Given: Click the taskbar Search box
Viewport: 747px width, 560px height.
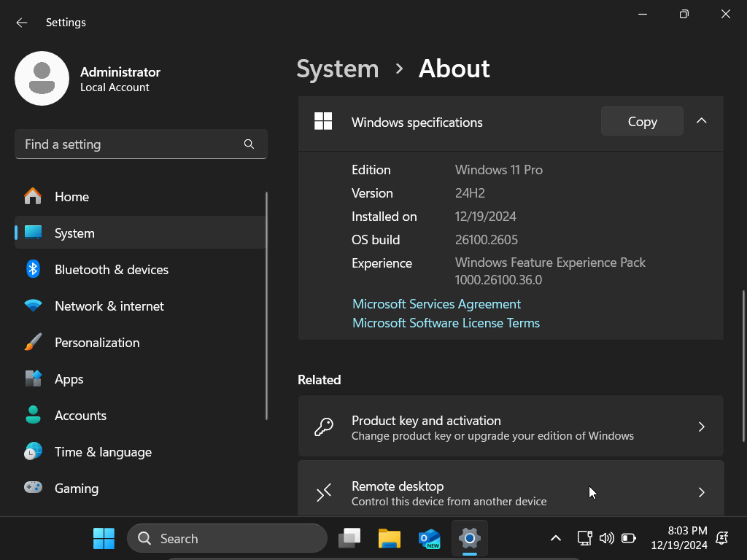Looking at the screenshot, I should tap(228, 539).
